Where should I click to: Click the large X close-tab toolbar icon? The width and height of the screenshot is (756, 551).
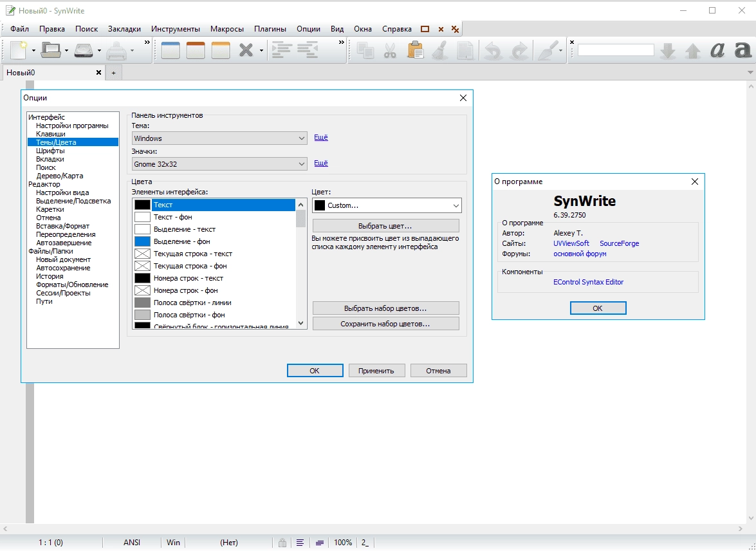point(246,50)
